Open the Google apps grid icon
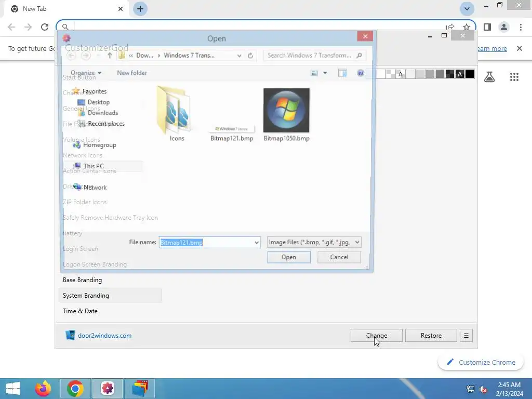Viewport: 532px width, 399px height. click(514, 77)
